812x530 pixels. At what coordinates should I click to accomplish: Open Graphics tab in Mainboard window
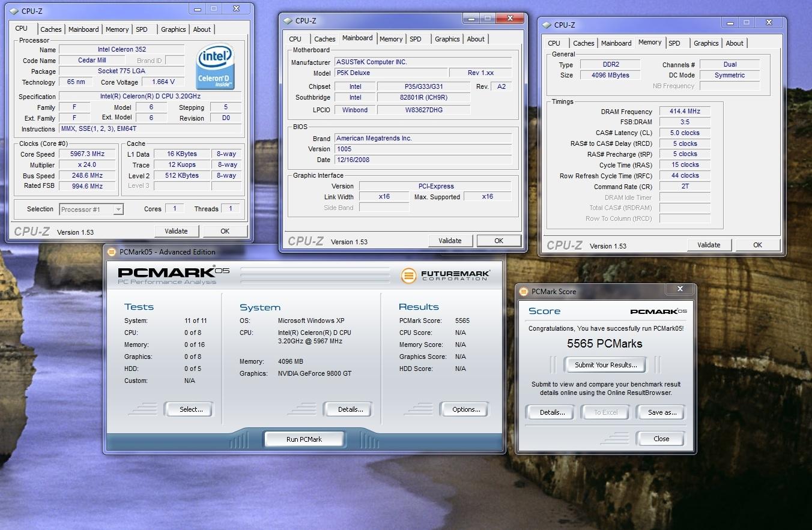447,39
